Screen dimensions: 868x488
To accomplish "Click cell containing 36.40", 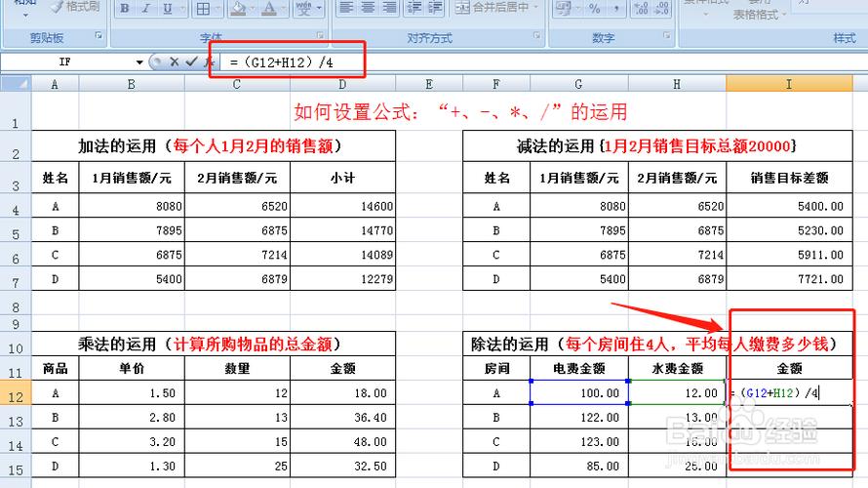I will coord(342,417).
